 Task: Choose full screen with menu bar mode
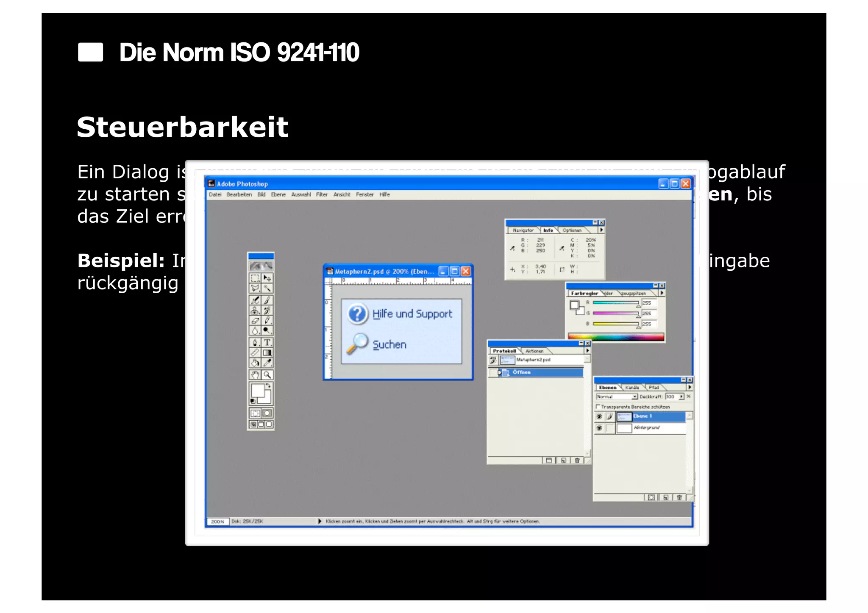261,424
